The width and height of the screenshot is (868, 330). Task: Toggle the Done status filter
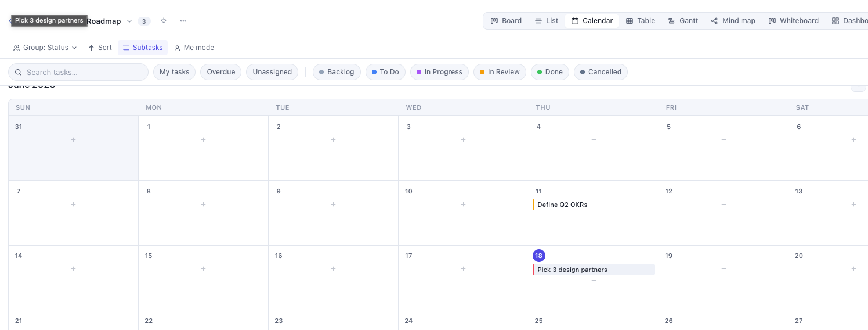550,72
